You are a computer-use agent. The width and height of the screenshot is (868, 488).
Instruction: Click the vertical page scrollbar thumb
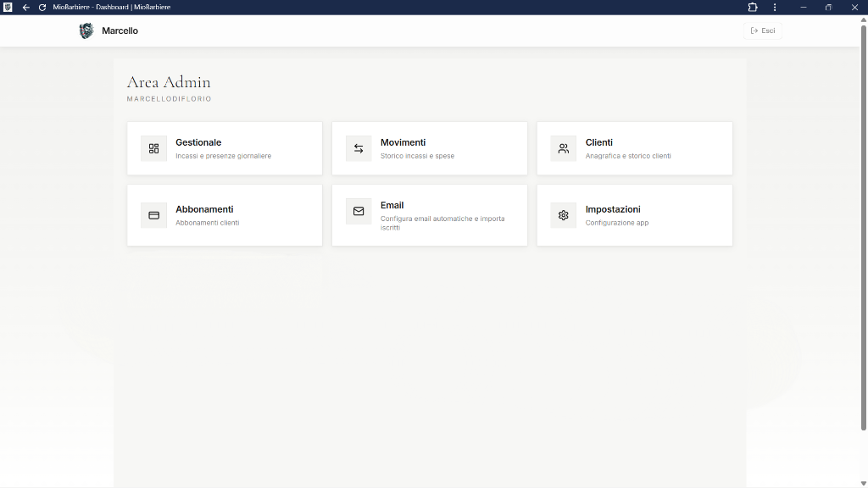[864, 227]
